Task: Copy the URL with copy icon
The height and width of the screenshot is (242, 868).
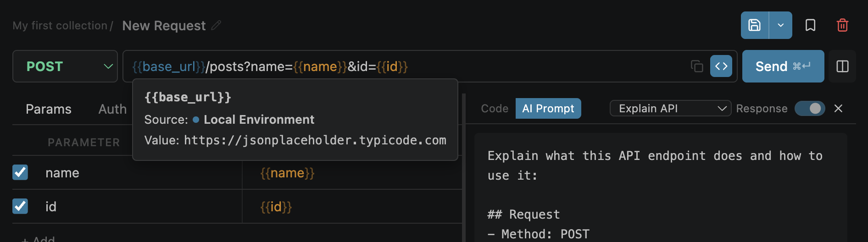Action: click(x=697, y=66)
